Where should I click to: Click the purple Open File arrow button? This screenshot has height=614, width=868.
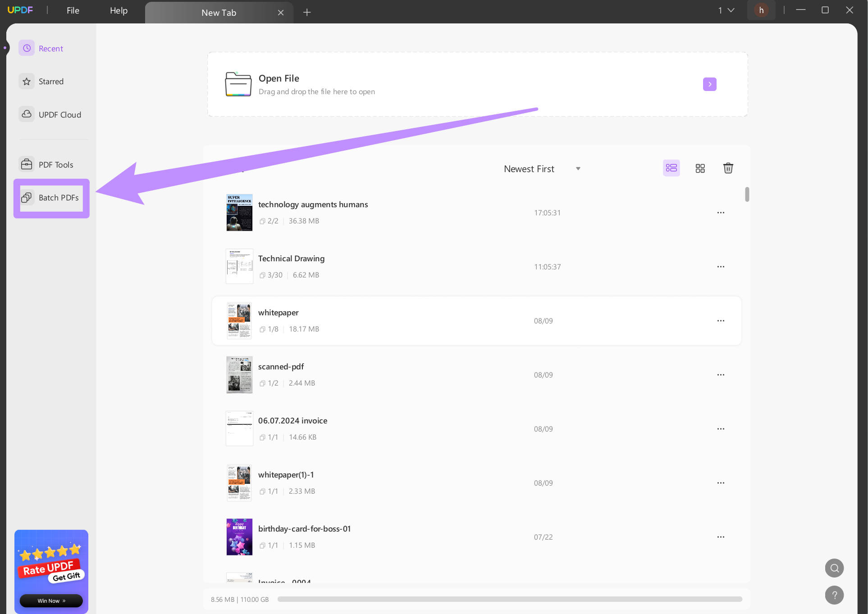click(x=709, y=84)
